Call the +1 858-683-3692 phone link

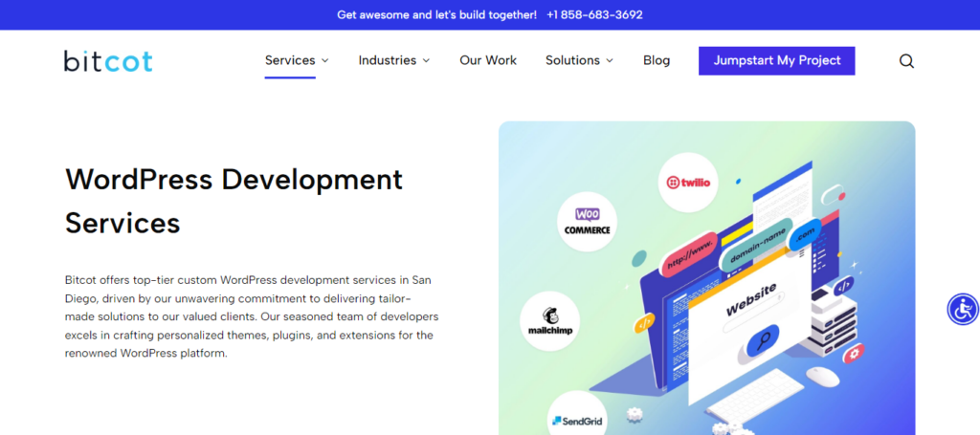coord(594,14)
